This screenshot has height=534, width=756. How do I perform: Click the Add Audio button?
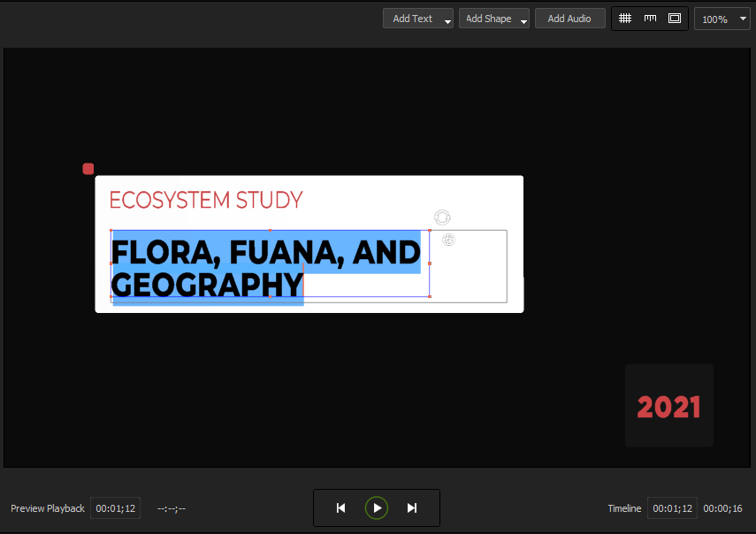pyautogui.click(x=570, y=19)
